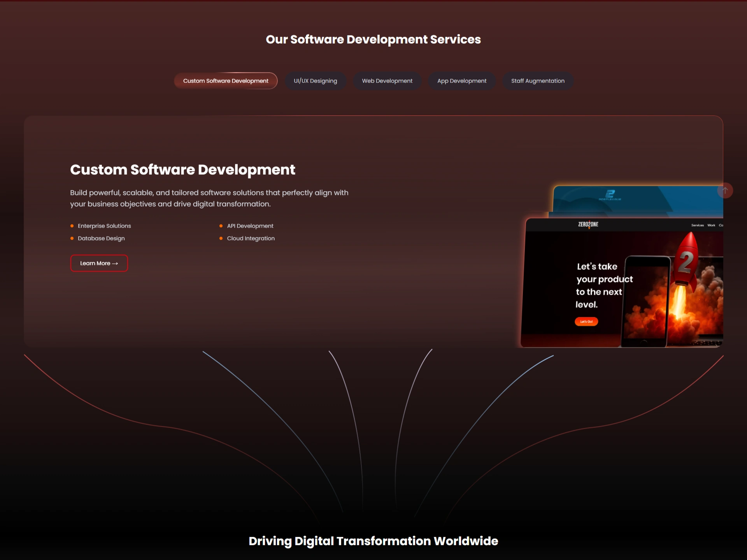The image size is (747, 560).
Task: Click the blue PostLeague logo
Action: pyautogui.click(x=610, y=194)
